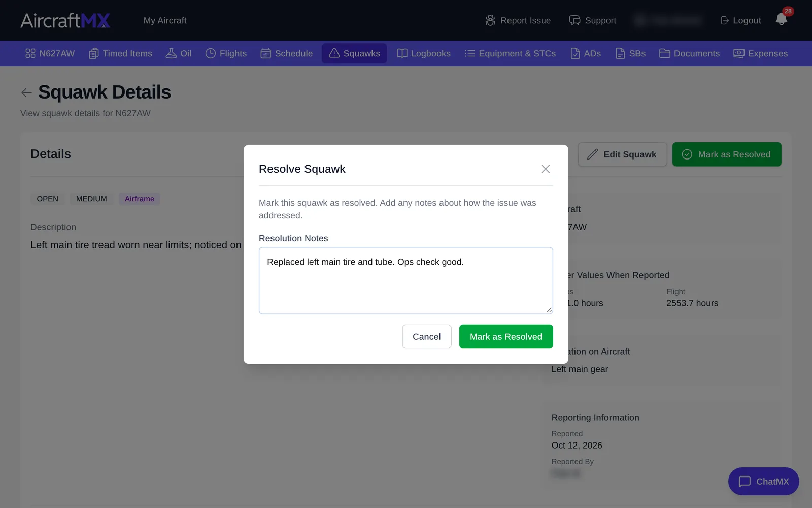Click the squawk description text
The image size is (812, 508).
point(136,245)
